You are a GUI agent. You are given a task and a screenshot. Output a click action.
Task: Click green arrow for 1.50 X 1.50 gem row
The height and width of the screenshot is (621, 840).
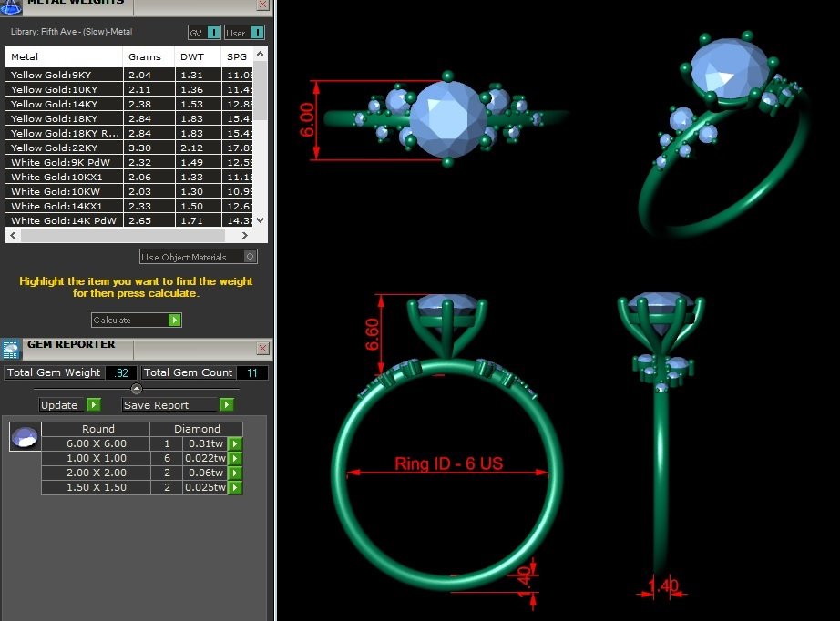(235, 487)
